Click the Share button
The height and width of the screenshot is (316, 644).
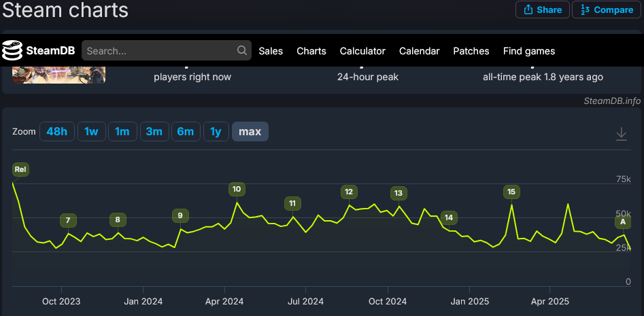click(x=543, y=10)
